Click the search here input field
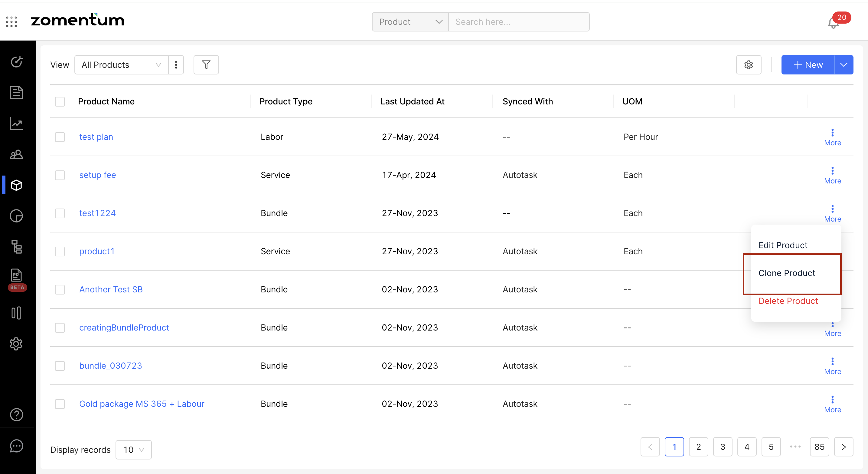This screenshot has height=474, width=868. click(518, 22)
